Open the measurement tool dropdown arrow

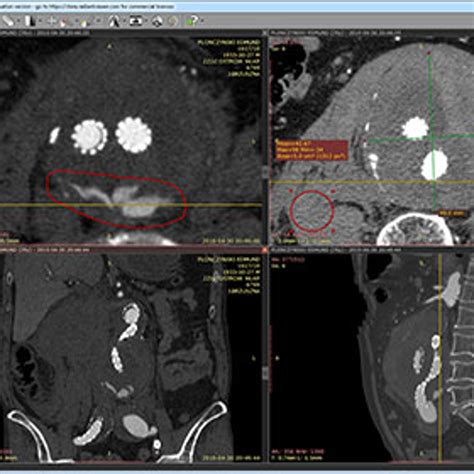(x=18, y=21)
